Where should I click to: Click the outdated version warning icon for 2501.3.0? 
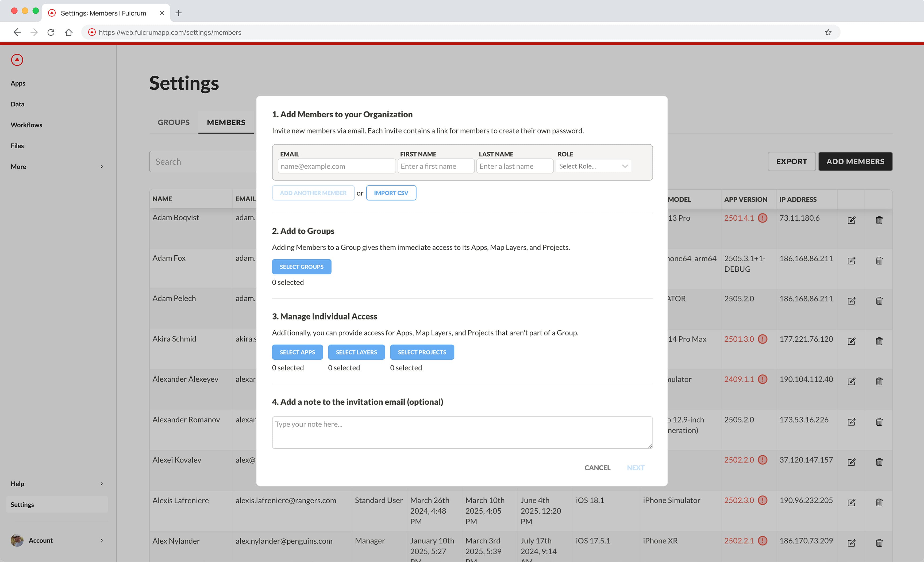coord(762,339)
